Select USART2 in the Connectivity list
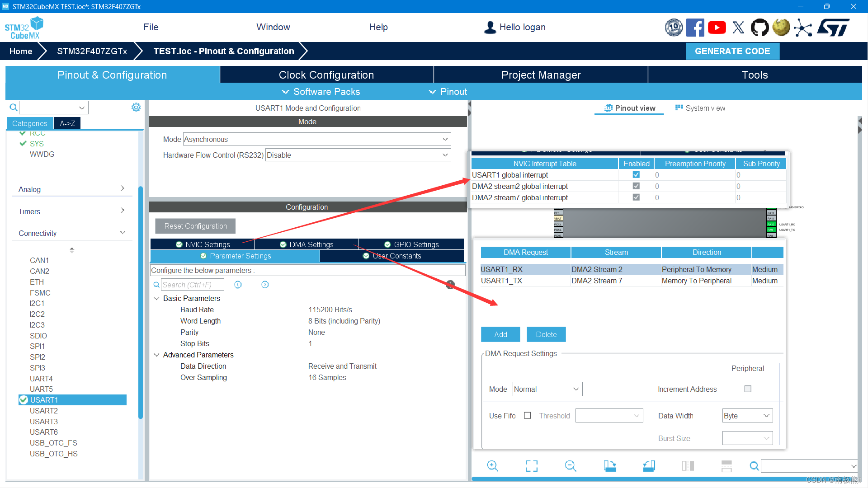Viewport: 868px width, 488px height. coord(44,411)
